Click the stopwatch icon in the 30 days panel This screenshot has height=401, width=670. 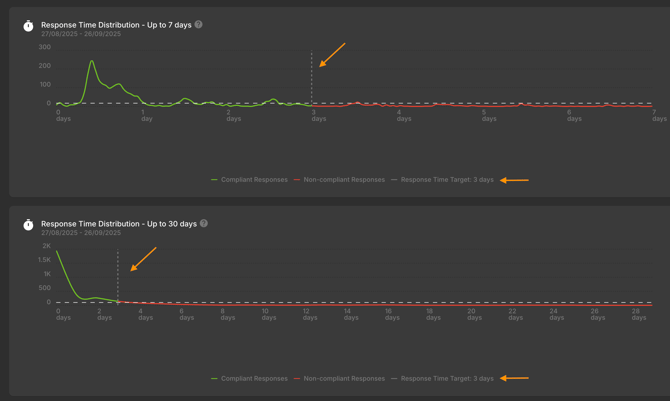[x=28, y=225]
